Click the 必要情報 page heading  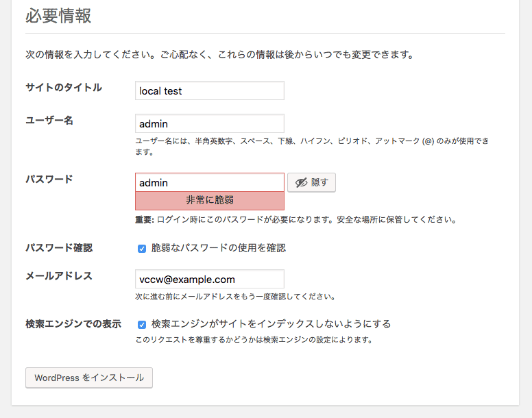coord(58,16)
